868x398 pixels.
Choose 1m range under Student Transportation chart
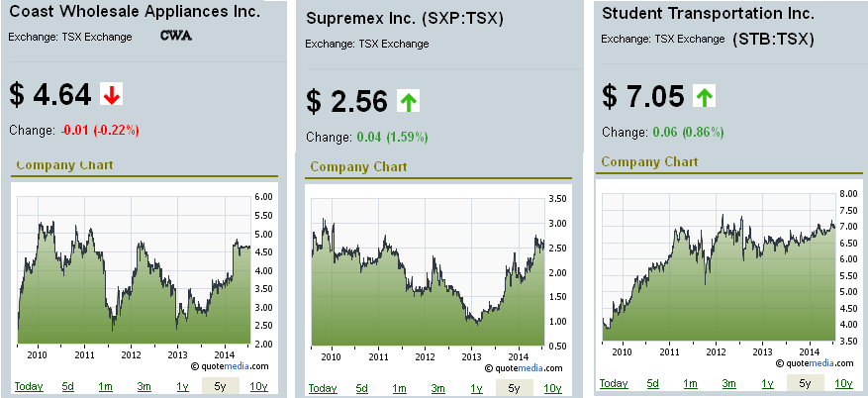(x=690, y=383)
